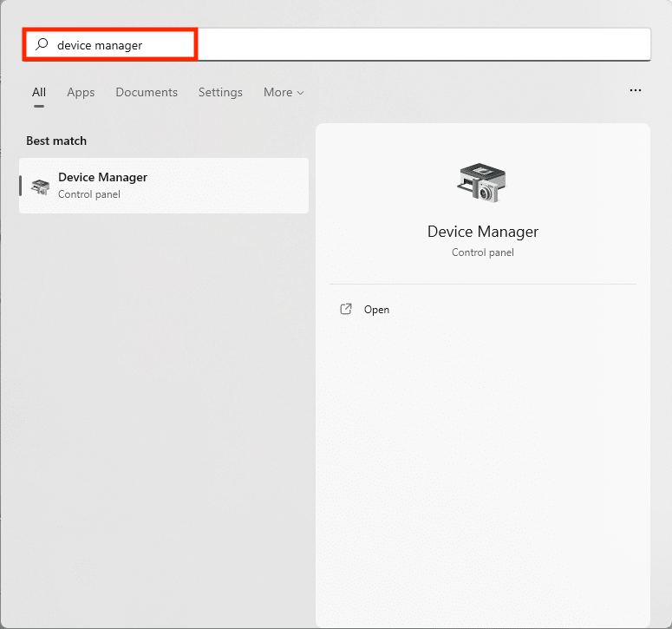Switch to the All tab

[39, 92]
